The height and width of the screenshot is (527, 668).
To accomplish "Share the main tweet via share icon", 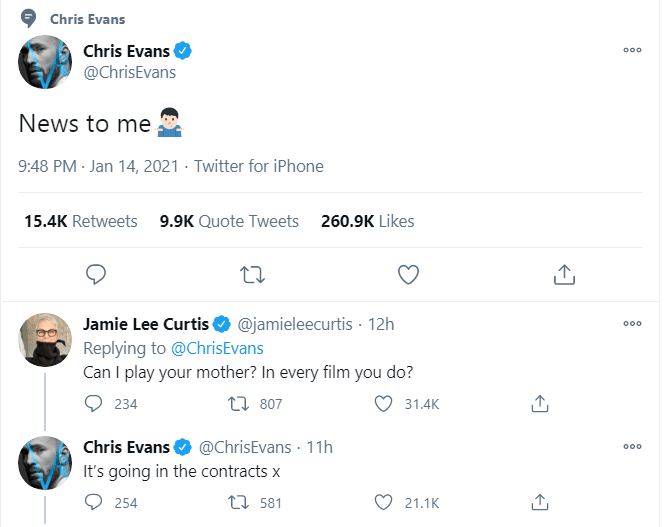I will click(x=563, y=273).
